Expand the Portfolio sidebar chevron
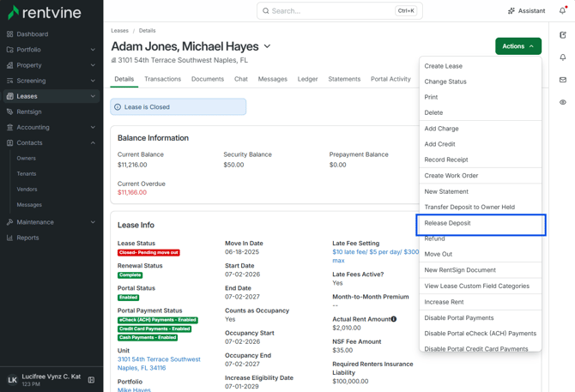Viewport: 575px width, 392px height. (93, 50)
